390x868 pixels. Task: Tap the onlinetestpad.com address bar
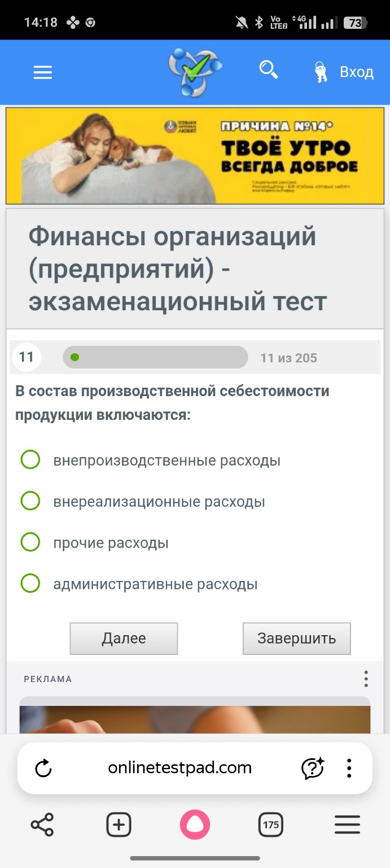click(179, 768)
